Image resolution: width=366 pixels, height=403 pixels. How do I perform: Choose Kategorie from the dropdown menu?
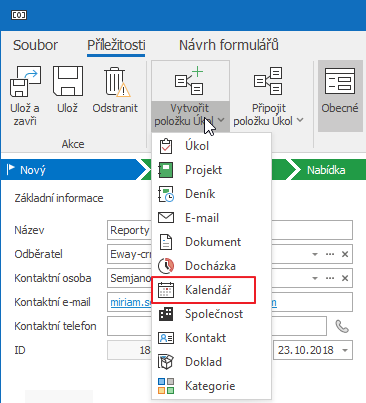[212, 386]
